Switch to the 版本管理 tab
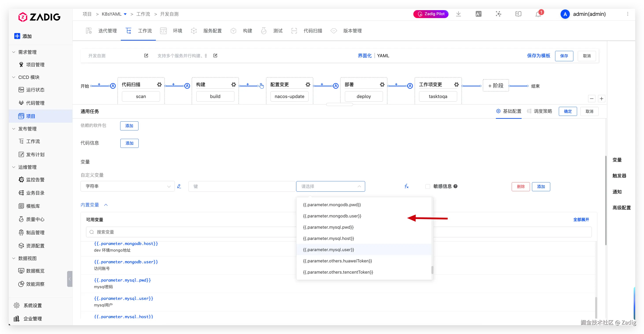The width and height of the screenshot is (644, 334). [x=346, y=31]
